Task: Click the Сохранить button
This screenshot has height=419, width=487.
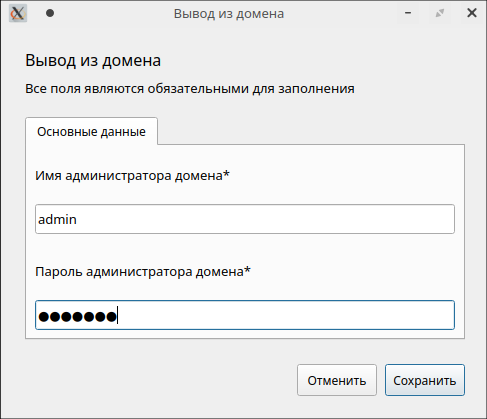Action: 425,380
